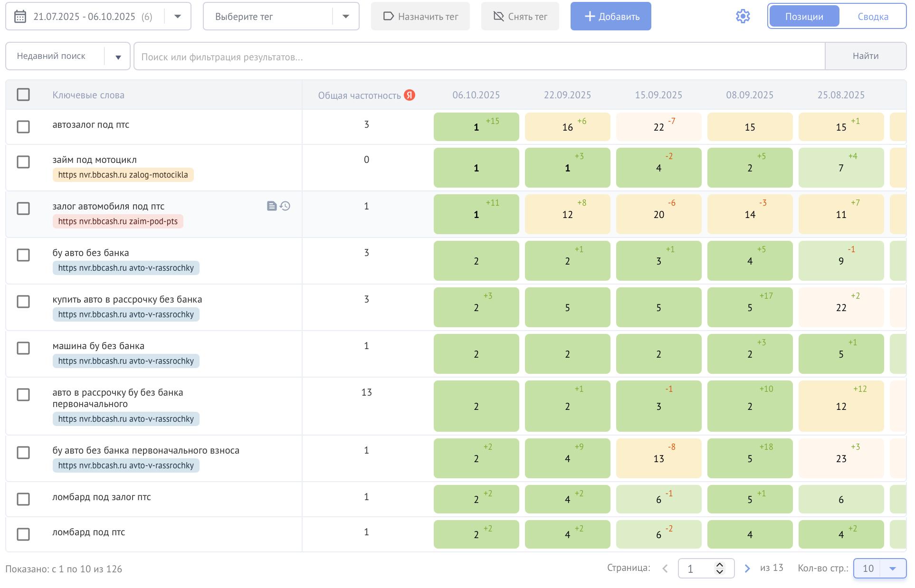Go to previous page arrow
The width and height of the screenshot is (915, 588).
[665, 569]
